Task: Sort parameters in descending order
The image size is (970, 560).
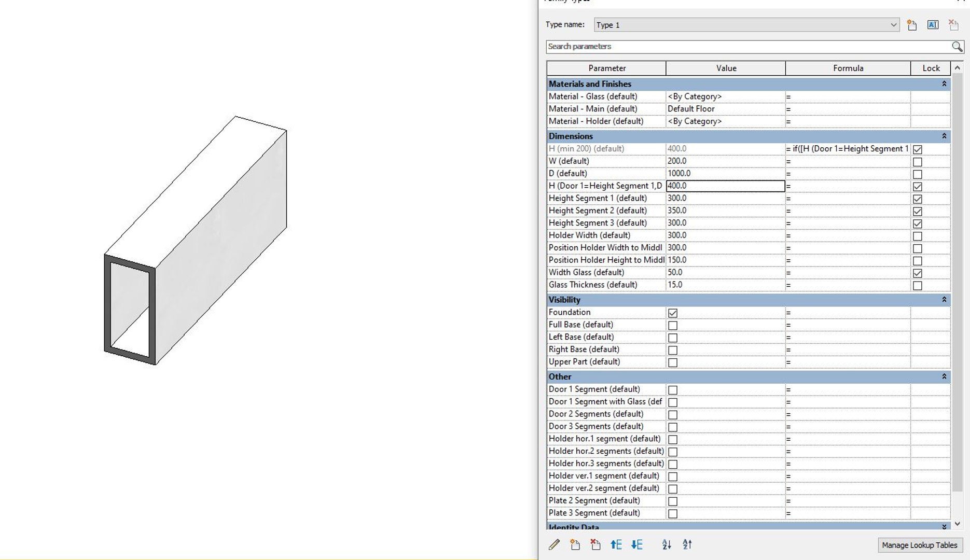Action: pos(687,544)
